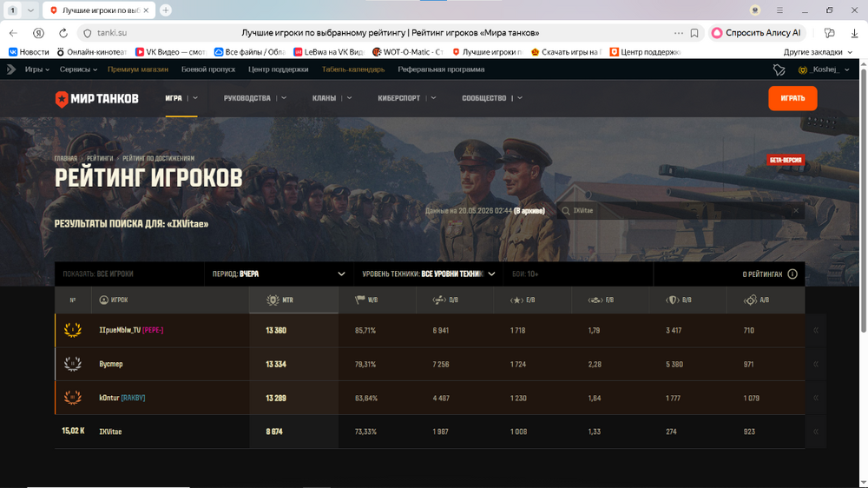Open _Koshej_ account menu
868x488 pixels.
point(824,69)
